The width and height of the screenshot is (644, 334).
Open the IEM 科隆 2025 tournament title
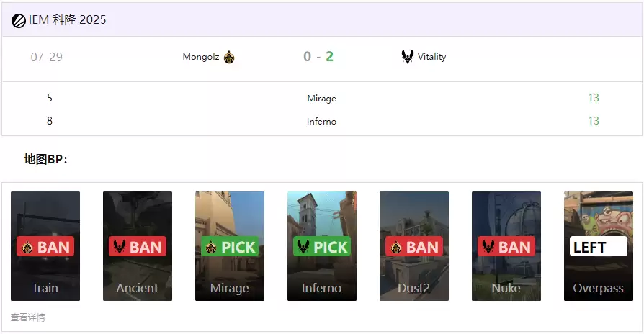(68, 19)
